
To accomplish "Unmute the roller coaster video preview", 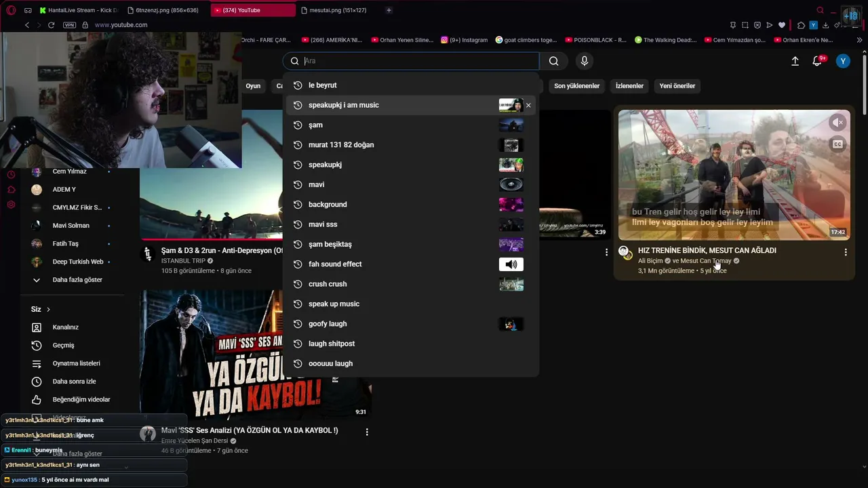I will 838,123.
